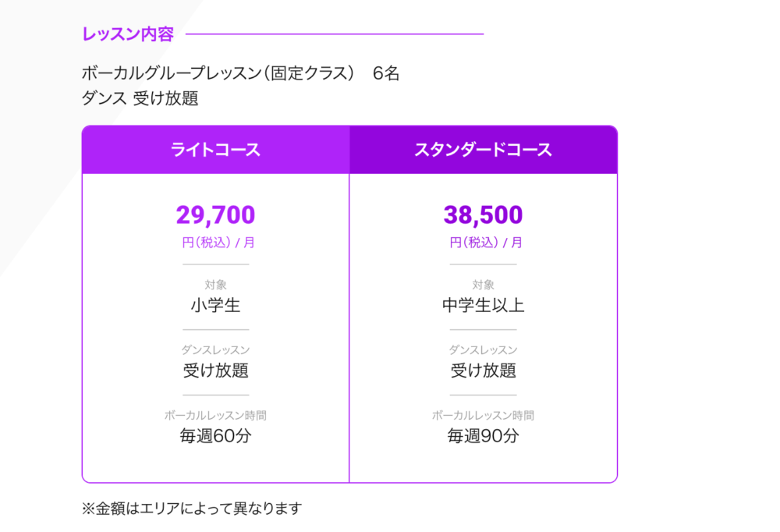Select the スタンダードコース column header
This screenshot has height=532, width=780.
(483, 150)
